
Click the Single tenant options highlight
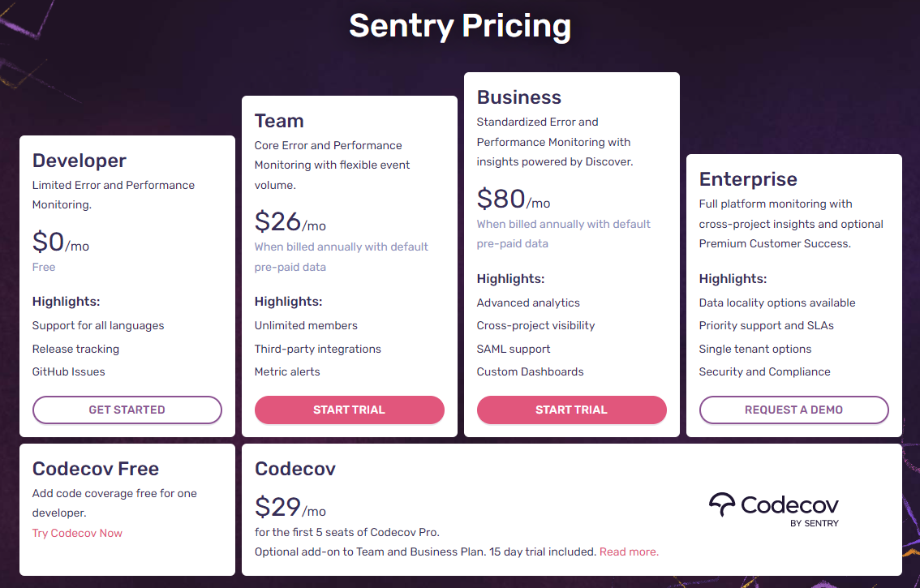(755, 349)
